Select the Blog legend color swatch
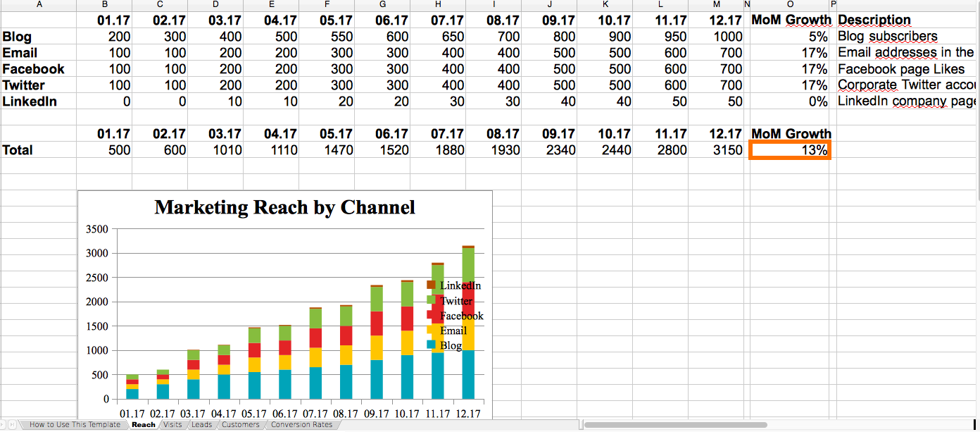980x432 pixels. coord(431,345)
